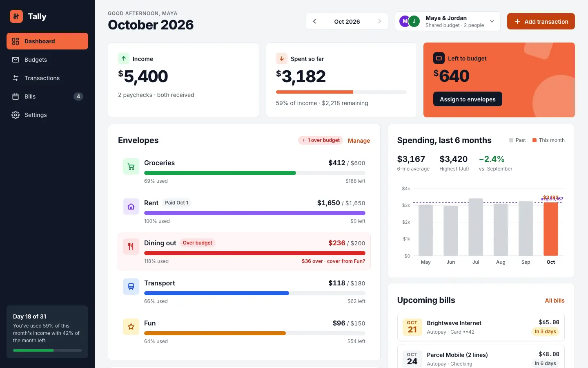Toggle the This month legend swatch

pyautogui.click(x=535, y=140)
